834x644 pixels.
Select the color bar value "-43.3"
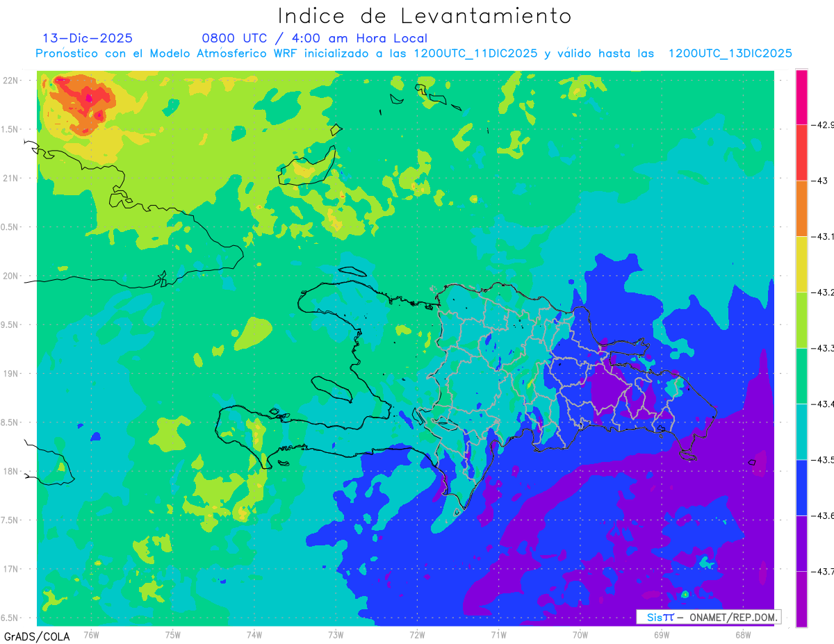point(823,348)
